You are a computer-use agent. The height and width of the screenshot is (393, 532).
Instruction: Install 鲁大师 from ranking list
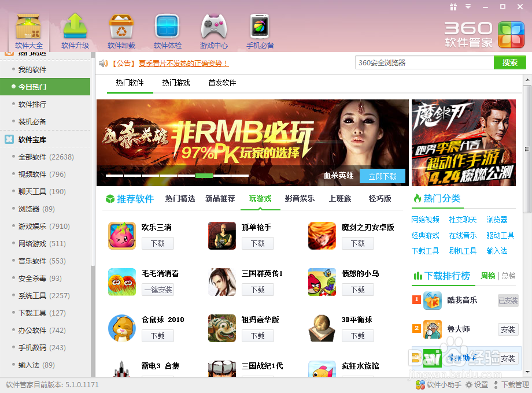click(x=508, y=329)
